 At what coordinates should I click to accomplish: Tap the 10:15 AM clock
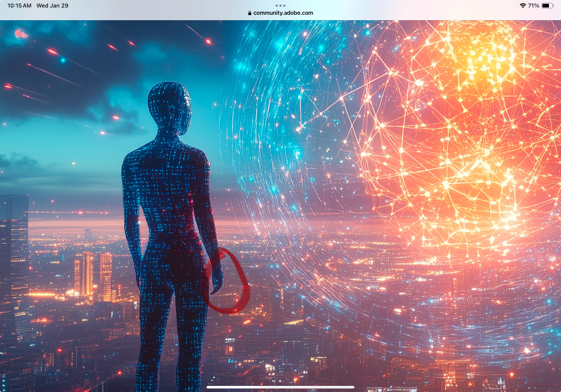click(x=19, y=5)
